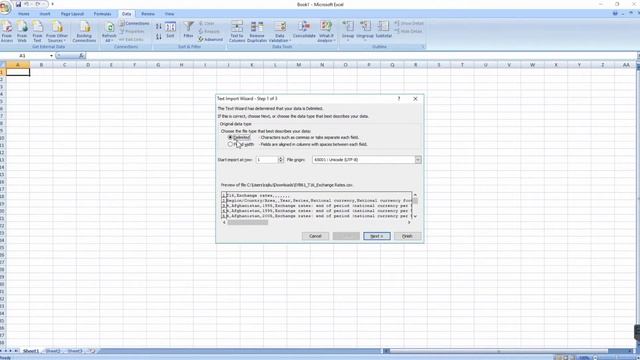This screenshot has width=640, height=360.
Task: Click the Existing Connections icon
Action: (84, 31)
